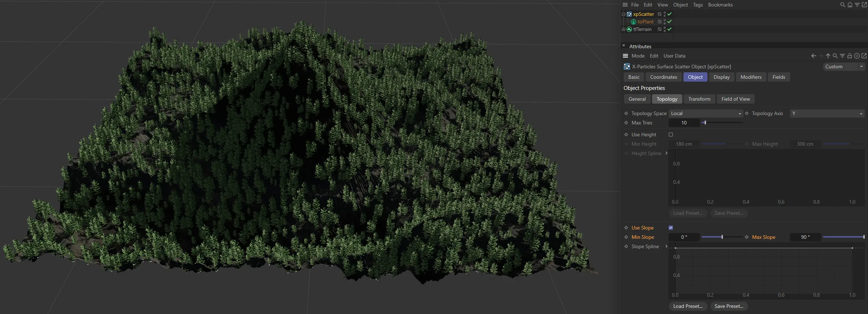Viewport: 868px width, 314px height.
Task: Open the Mode menu in Attributes
Action: pos(638,56)
